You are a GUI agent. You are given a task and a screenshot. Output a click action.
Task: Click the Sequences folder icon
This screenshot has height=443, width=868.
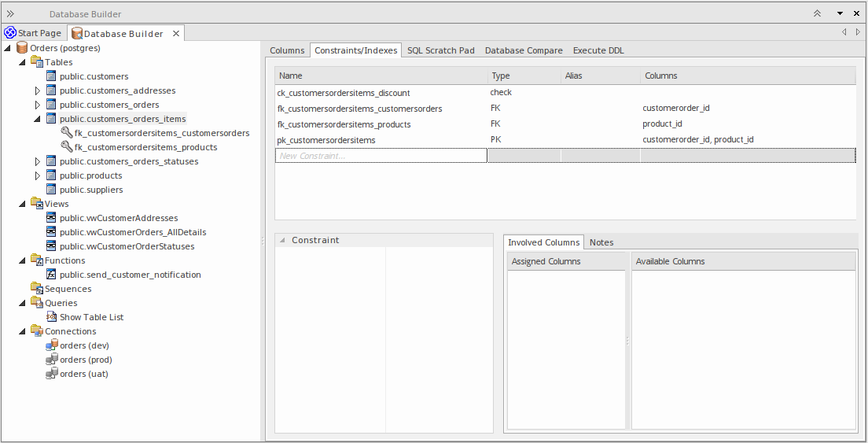37,289
